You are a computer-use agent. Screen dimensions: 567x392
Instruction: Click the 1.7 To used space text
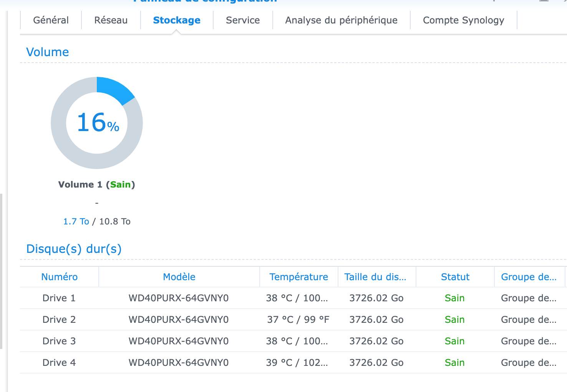[x=76, y=222]
